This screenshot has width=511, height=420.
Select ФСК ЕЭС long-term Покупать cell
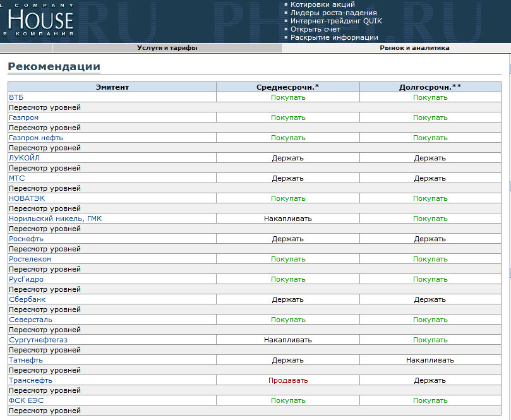click(430, 400)
